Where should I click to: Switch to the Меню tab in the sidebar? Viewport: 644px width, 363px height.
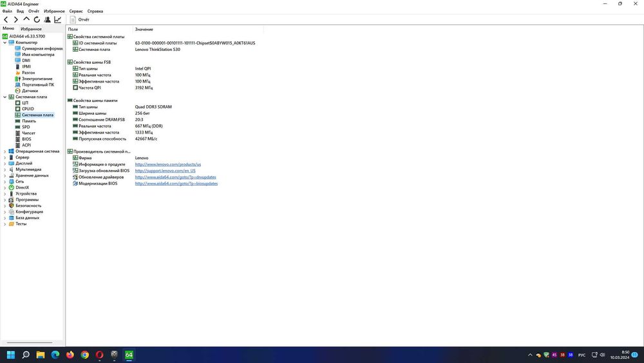8,28
